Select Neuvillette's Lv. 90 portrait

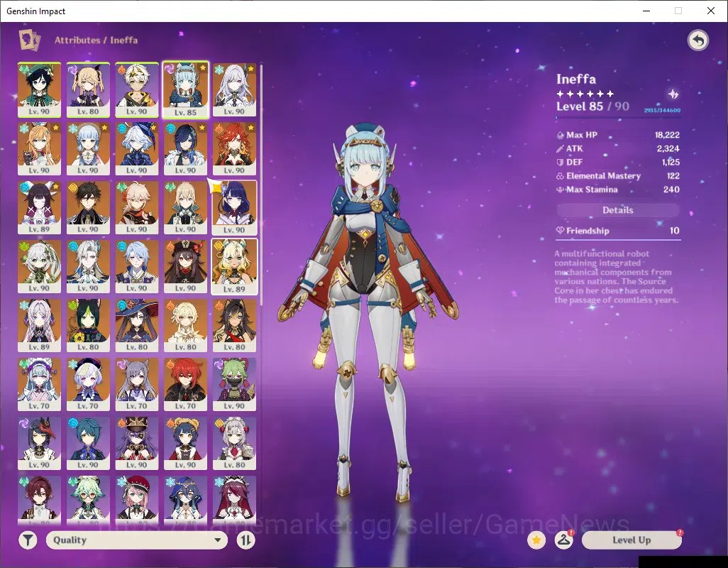click(x=88, y=266)
